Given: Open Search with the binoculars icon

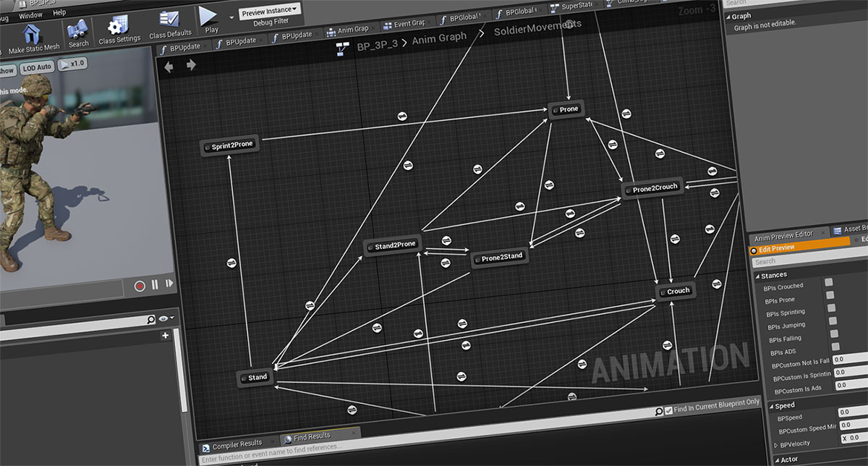Looking at the screenshot, I should click(x=78, y=30).
